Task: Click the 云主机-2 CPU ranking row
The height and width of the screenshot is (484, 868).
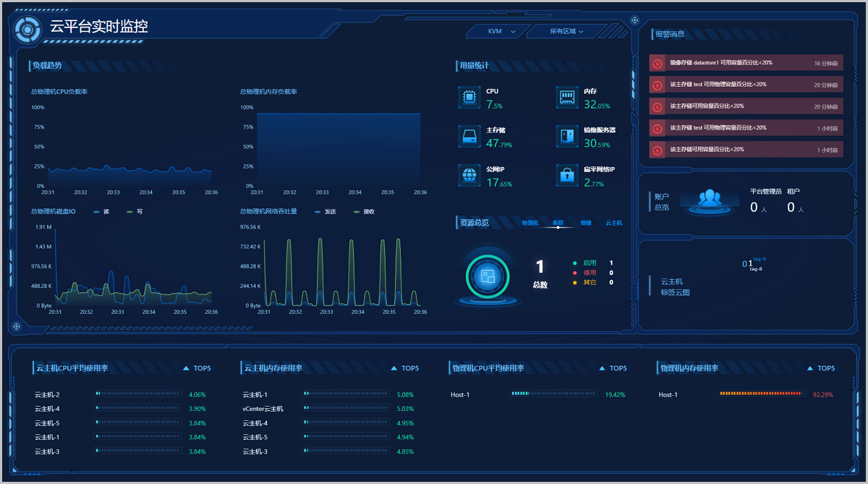Action: (x=121, y=395)
